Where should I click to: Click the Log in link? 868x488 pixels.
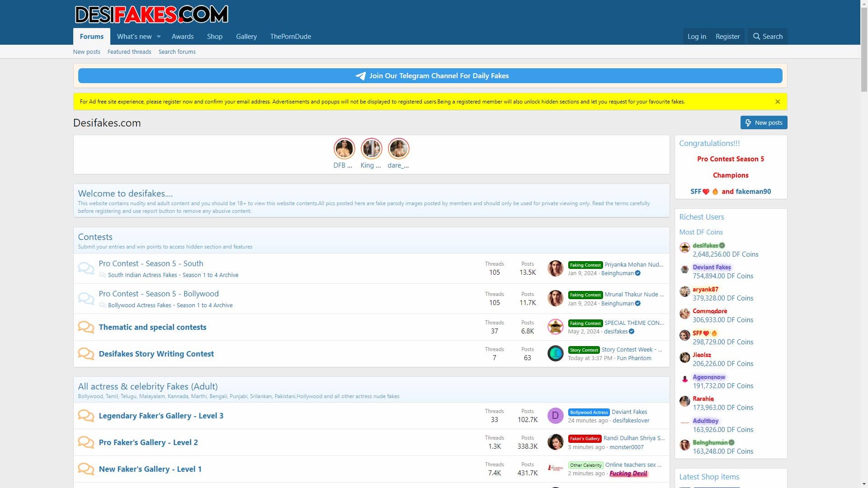point(697,37)
